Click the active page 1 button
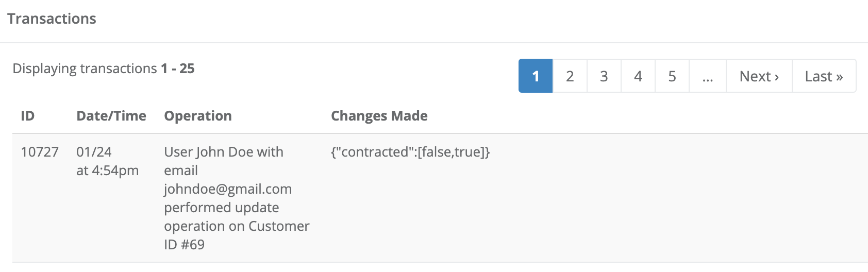868x272 pixels. pos(536,76)
